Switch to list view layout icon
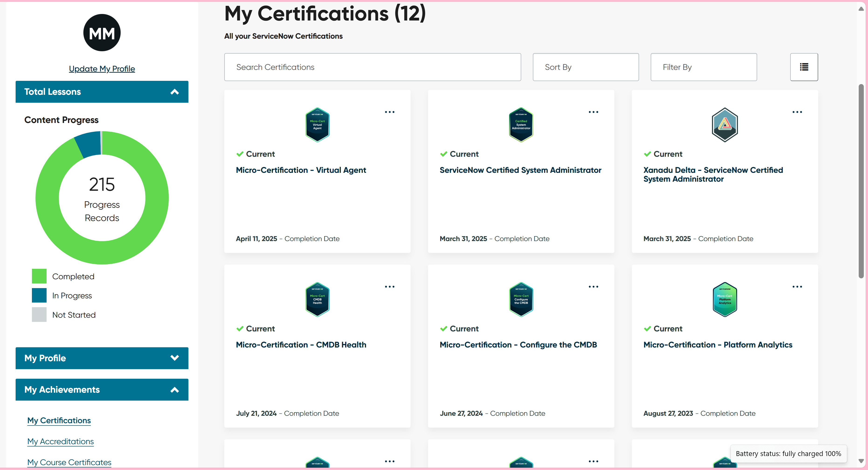This screenshot has height=470, width=868. tap(804, 67)
